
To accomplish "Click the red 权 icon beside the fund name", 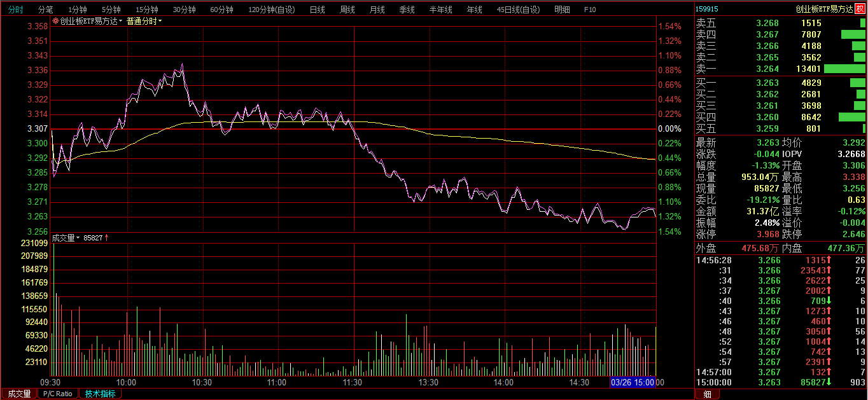I will (860, 9).
